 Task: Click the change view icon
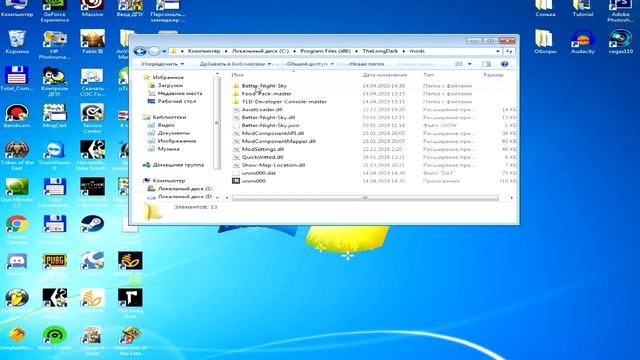tap(459, 64)
